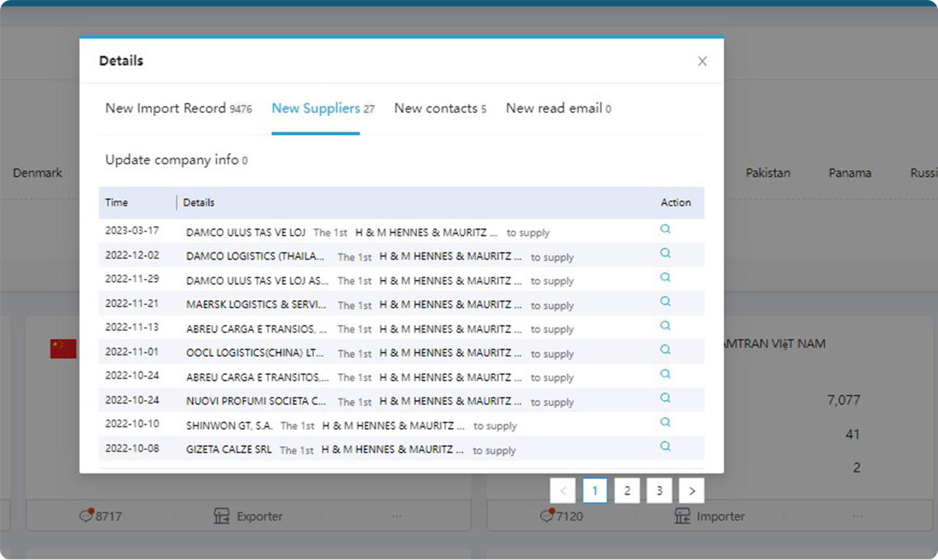938x560 pixels.
Task: View details icon for GIZETA CALZE SRL row
Action: click(665, 446)
